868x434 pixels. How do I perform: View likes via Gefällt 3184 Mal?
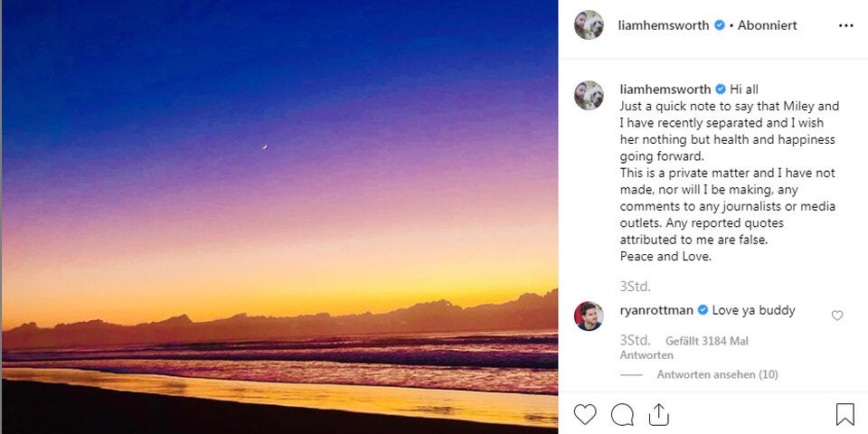click(x=706, y=341)
